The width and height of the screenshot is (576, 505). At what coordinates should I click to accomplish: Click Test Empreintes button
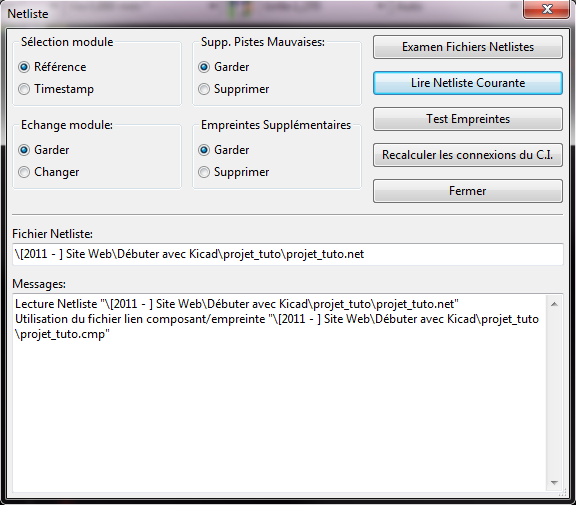[468, 119]
